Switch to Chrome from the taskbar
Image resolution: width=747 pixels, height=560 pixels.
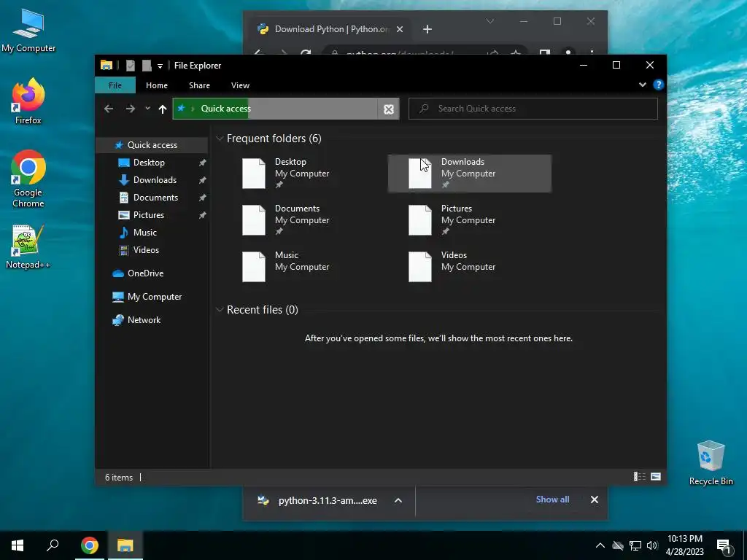click(90, 545)
